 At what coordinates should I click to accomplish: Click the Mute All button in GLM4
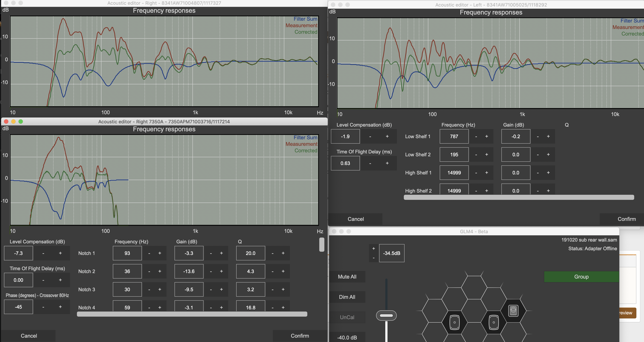point(346,276)
